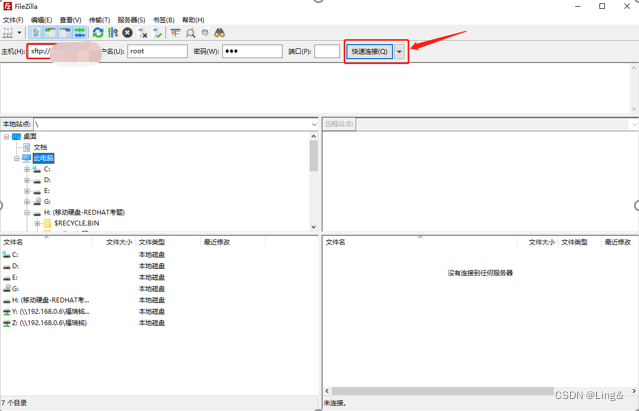Open the quick connect history dropdown
639x411 pixels.
click(399, 52)
